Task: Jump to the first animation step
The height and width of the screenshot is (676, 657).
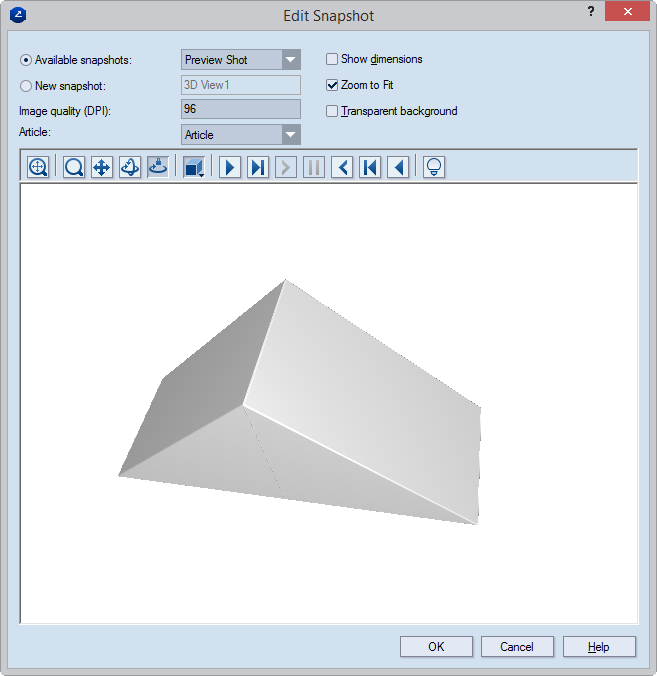Action: click(370, 167)
